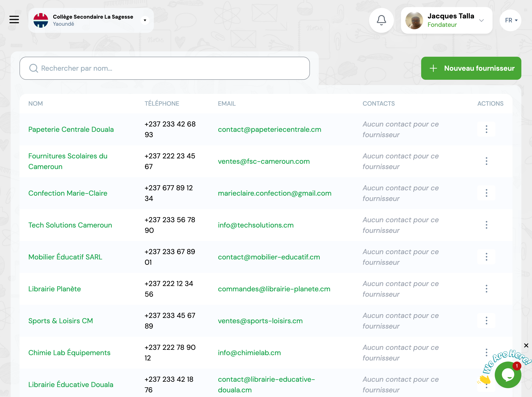
Task: Click the NOM column header
Action: [36, 104]
